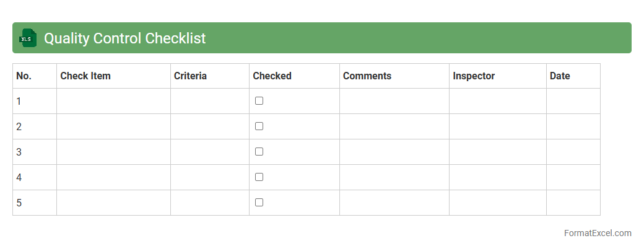Click the Comments cell in row 3
Image resolution: width=644 pixels, height=251 pixels.
coord(394,152)
